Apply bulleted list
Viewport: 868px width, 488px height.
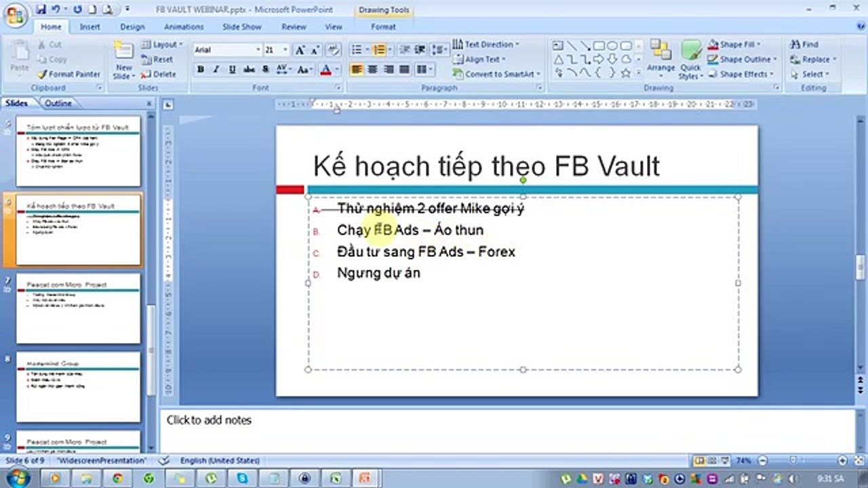click(357, 50)
